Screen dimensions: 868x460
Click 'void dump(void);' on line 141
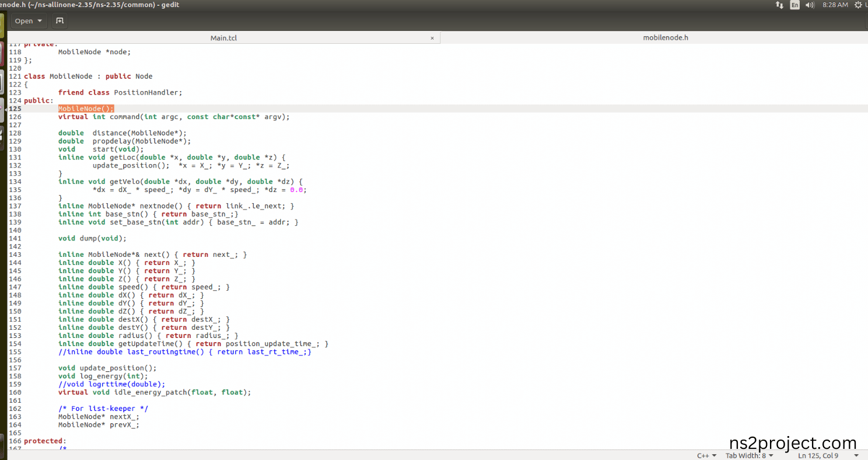click(x=92, y=238)
